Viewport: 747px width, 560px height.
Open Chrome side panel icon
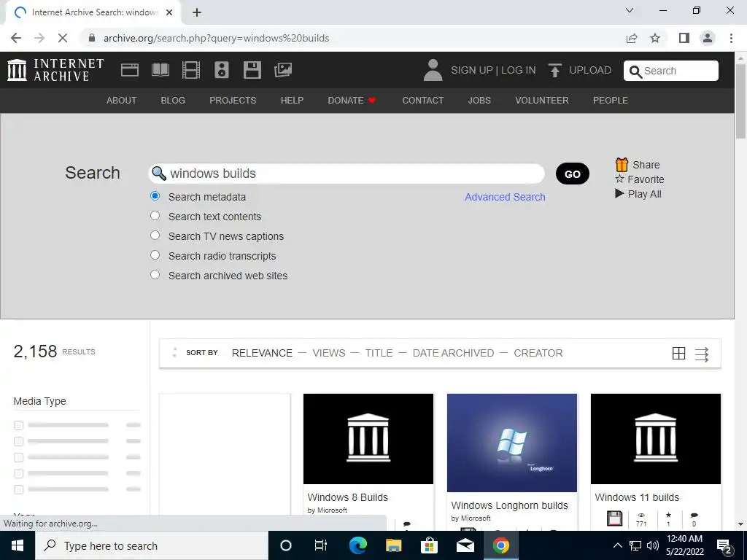tap(684, 38)
